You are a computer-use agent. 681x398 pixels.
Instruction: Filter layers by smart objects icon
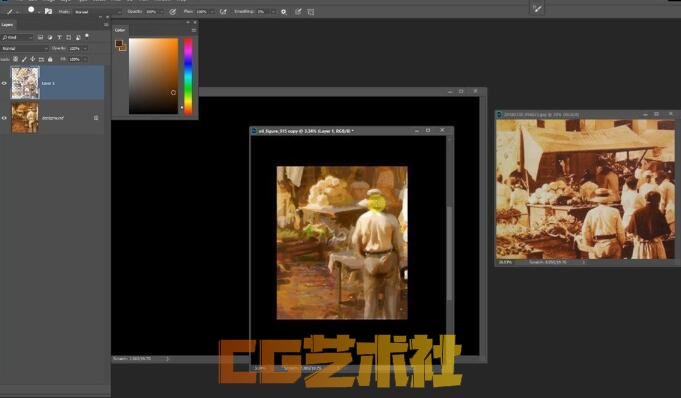78,37
